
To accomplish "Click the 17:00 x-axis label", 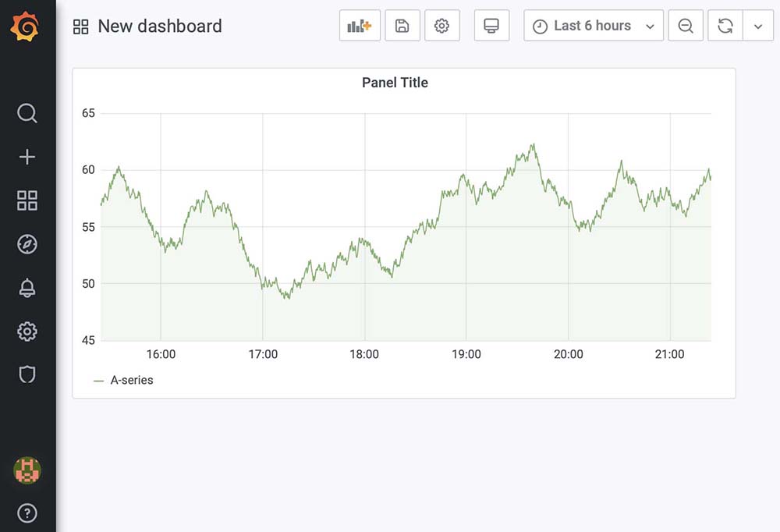I will 263,354.
